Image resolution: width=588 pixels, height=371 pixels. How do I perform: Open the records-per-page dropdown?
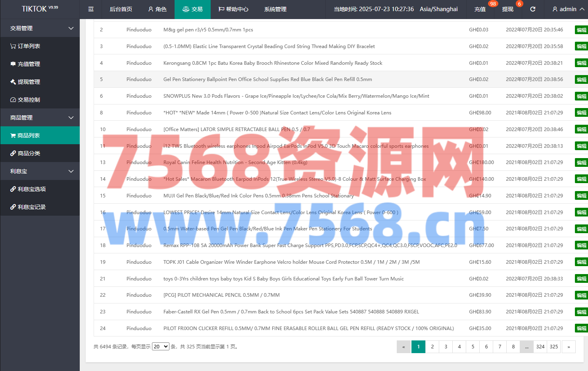(161, 347)
